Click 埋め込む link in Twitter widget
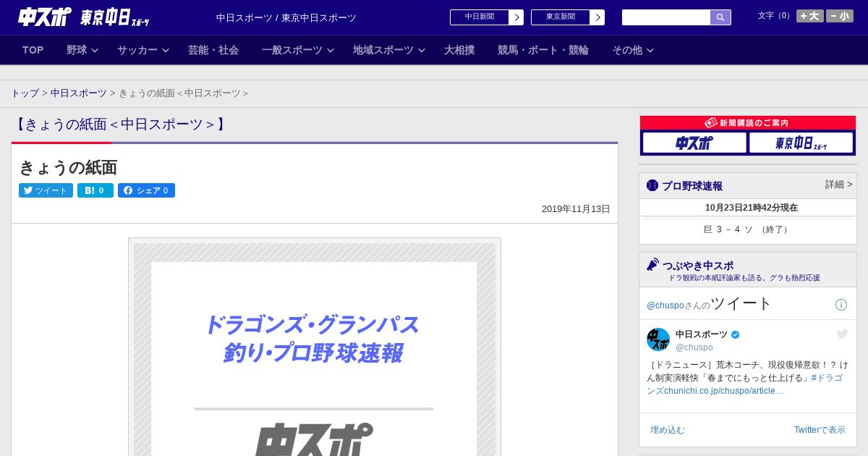This screenshot has width=868, height=456. click(x=667, y=430)
